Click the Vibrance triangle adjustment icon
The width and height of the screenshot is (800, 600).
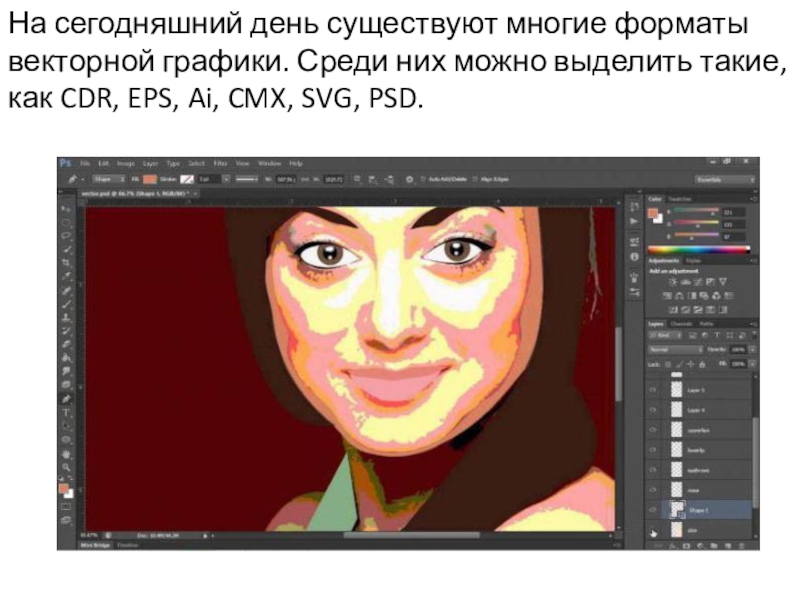[x=722, y=282]
